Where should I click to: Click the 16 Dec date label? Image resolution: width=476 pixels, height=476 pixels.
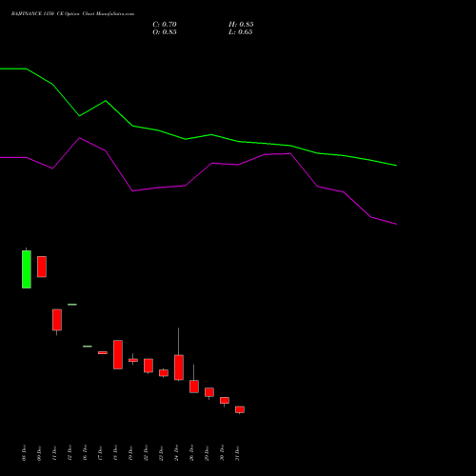[x=86, y=453]
